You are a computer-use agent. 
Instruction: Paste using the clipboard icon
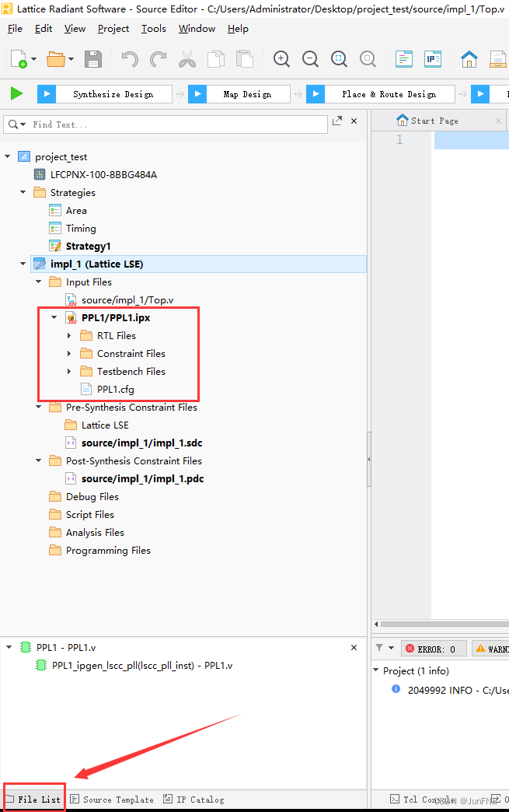(x=245, y=59)
